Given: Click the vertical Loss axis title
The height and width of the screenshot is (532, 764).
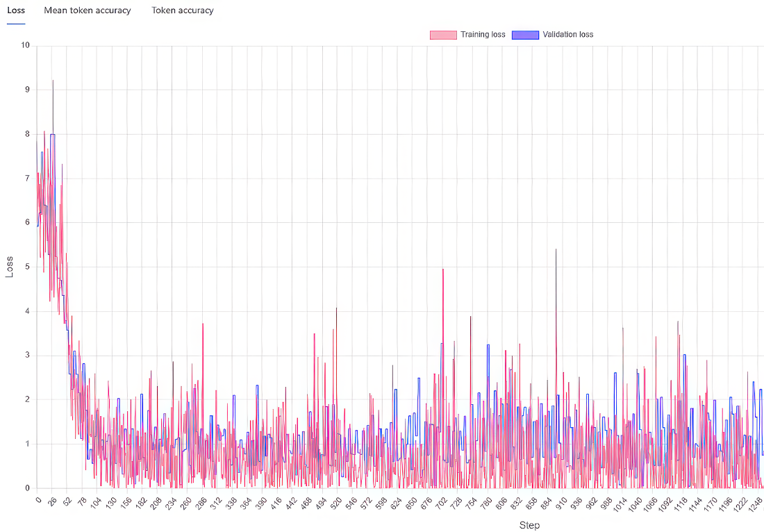Looking at the screenshot, I should pyautogui.click(x=9, y=267).
